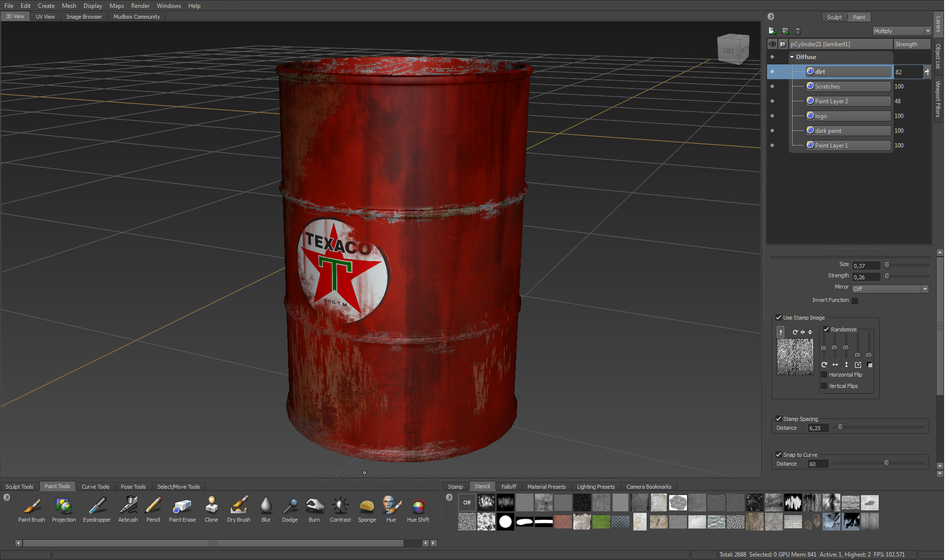
Task: Select the Hue tool
Action: [391, 509]
